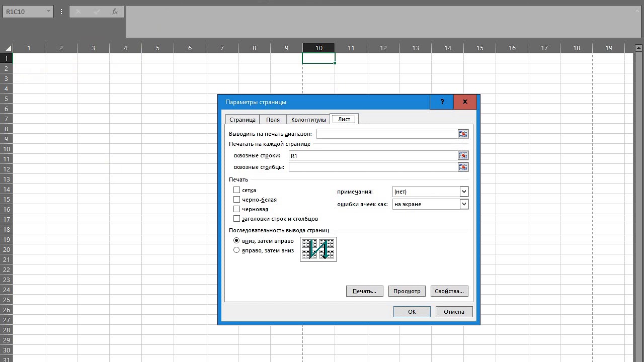Select column header 19
Screen dimensions: 644x362
tap(609, 48)
